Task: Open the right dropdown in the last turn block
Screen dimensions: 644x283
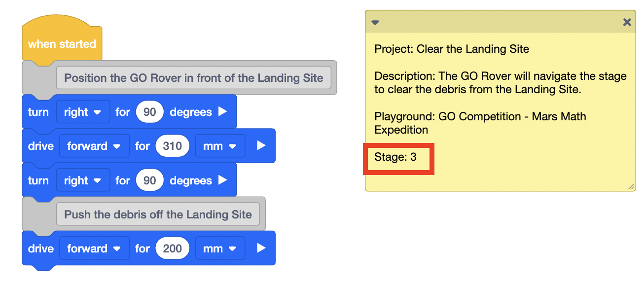Action: tap(83, 180)
